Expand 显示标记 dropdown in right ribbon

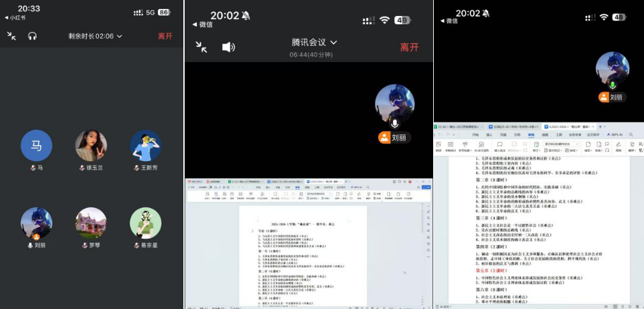coord(553,150)
